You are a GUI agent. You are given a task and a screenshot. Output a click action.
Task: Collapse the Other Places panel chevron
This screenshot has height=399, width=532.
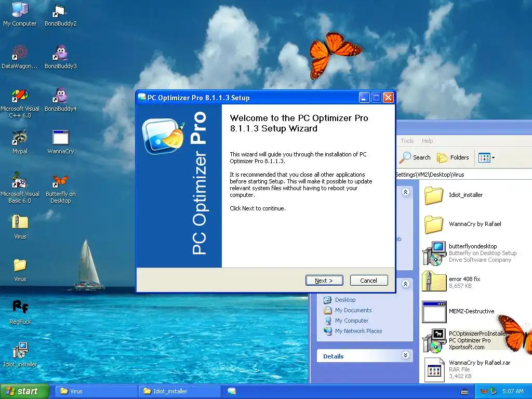(405, 284)
